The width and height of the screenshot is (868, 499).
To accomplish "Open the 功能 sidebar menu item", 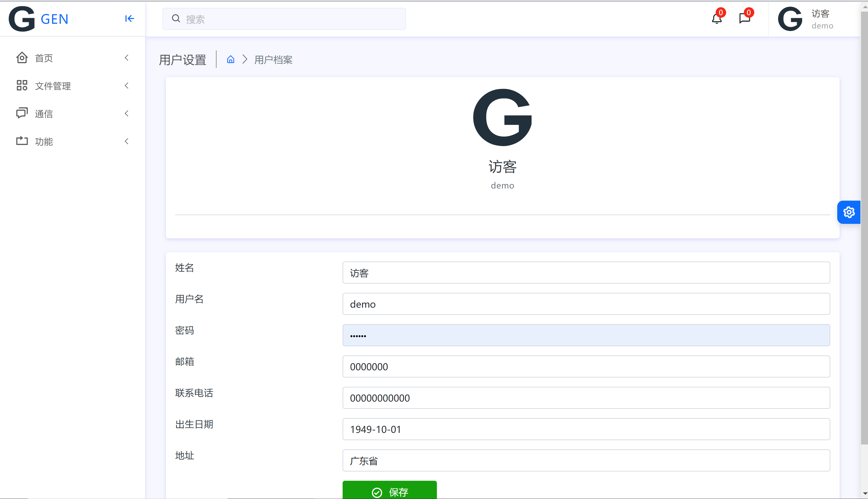I will coord(73,141).
